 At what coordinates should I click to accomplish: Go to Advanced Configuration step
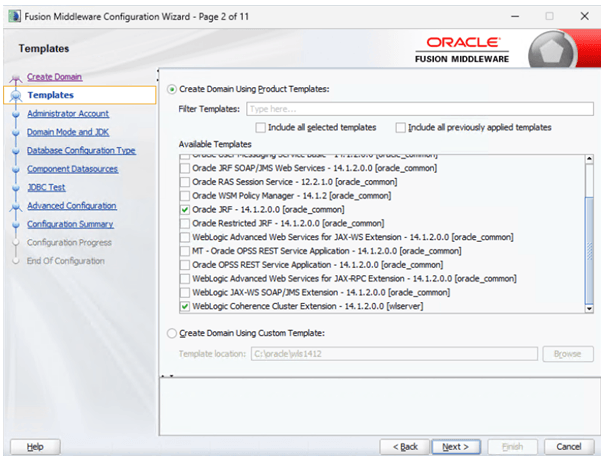tap(72, 205)
